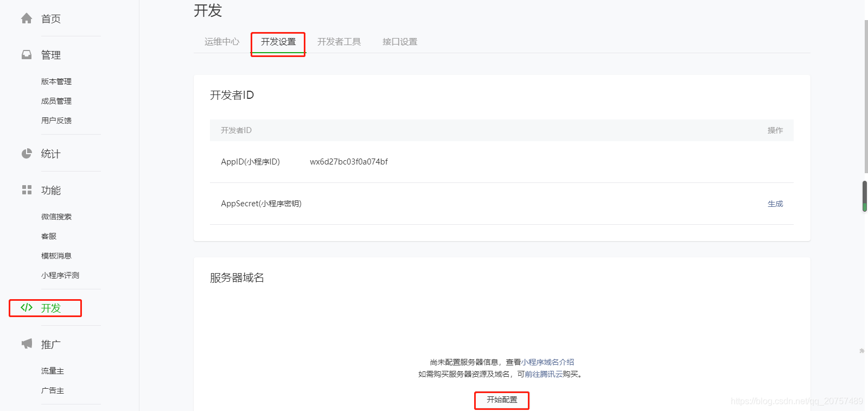The width and height of the screenshot is (868, 411).
Task: Click the 服务器域名 section heading
Action: click(x=237, y=277)
